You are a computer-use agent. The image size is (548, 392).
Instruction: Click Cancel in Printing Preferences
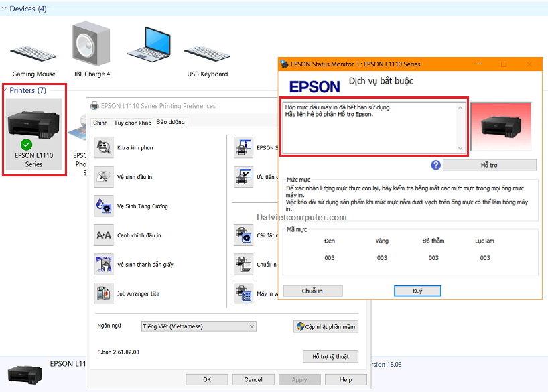(253, 379)
